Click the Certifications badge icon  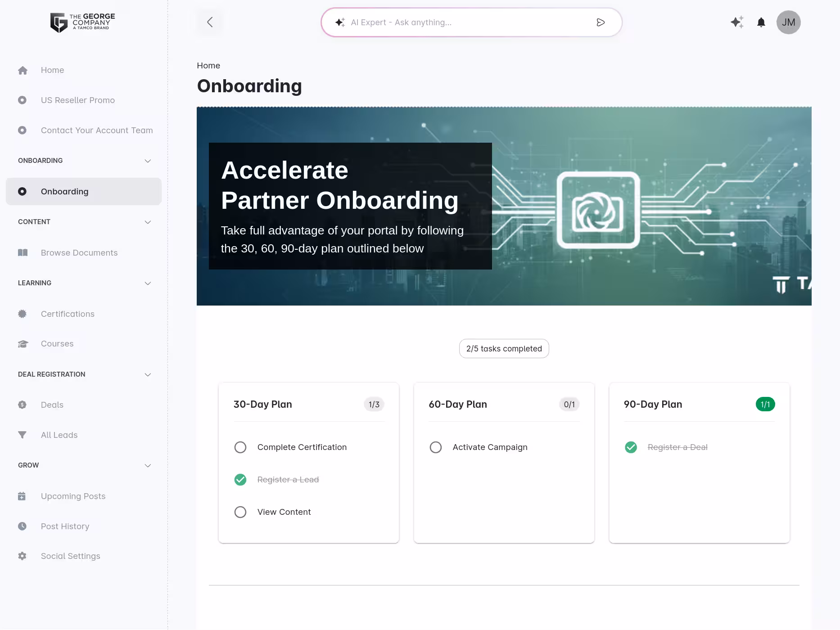pyautogui.click(x=23, y=314)
